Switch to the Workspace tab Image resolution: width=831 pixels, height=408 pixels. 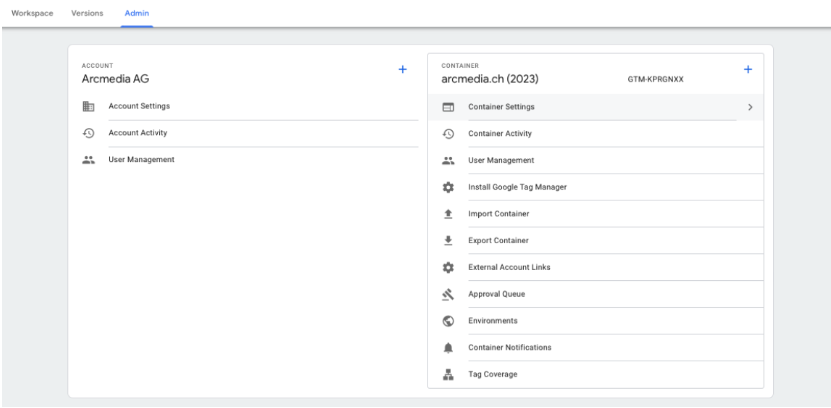32,13
